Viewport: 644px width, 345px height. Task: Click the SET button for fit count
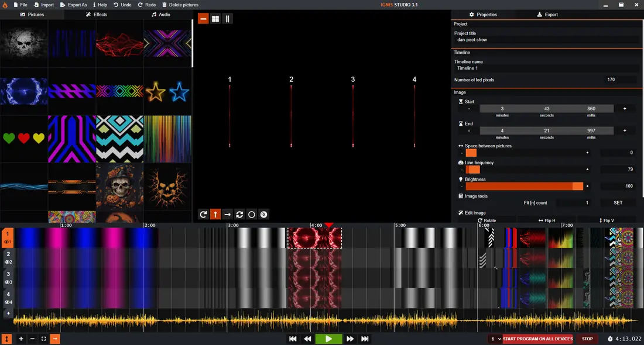pyautogui.click(x=618, y=203)
